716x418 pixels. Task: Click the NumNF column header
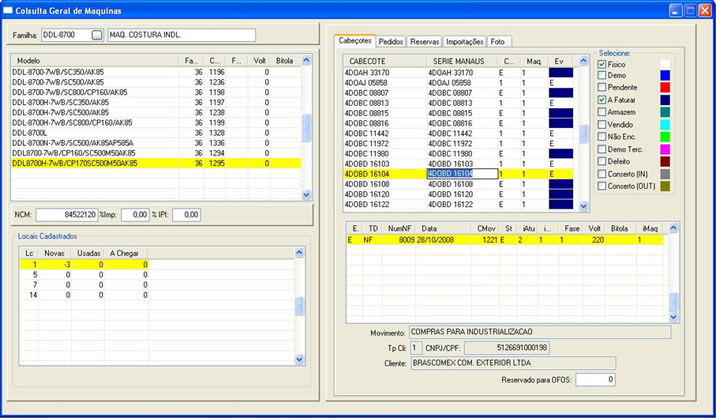click(x=399, y=228)
